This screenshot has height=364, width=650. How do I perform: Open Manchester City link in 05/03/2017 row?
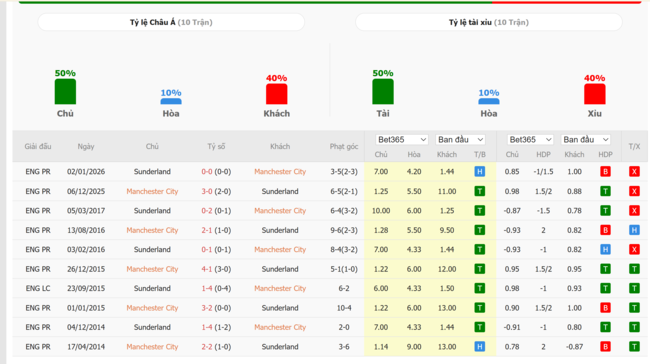pos(280,211)
